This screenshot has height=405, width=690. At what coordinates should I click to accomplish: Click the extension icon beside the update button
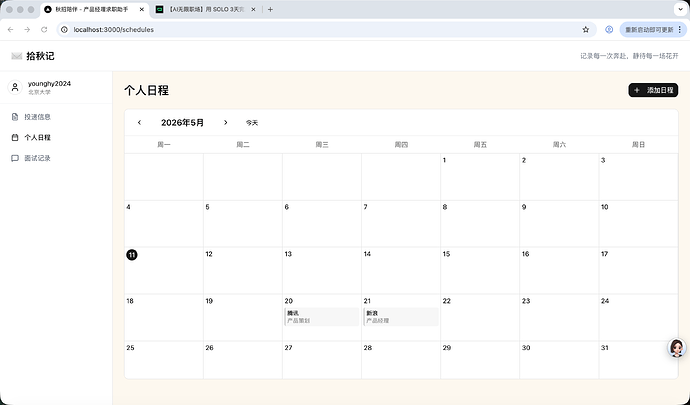(609, 29)
